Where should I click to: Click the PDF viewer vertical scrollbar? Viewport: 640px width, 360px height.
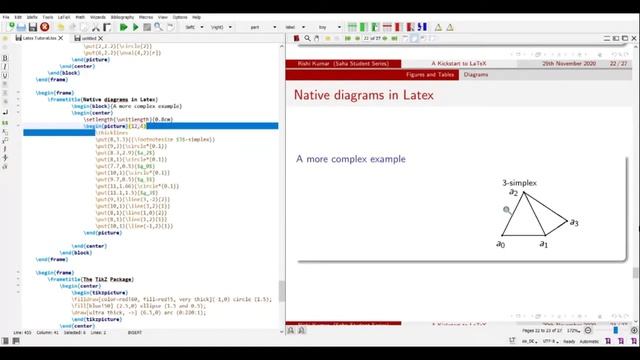636,273
